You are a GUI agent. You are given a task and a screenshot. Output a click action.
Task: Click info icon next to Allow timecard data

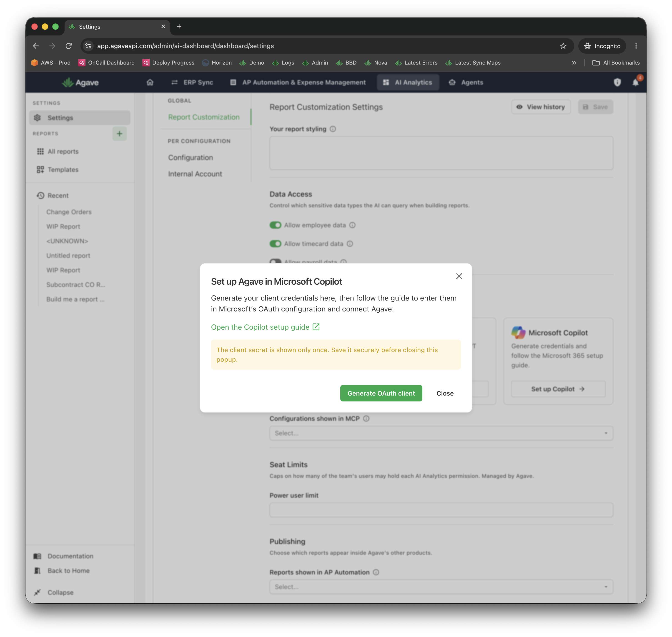point(350,244)
